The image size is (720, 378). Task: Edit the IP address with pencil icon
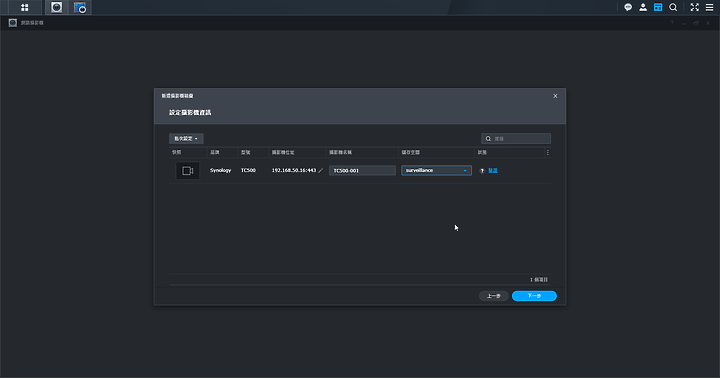point(321,170)
